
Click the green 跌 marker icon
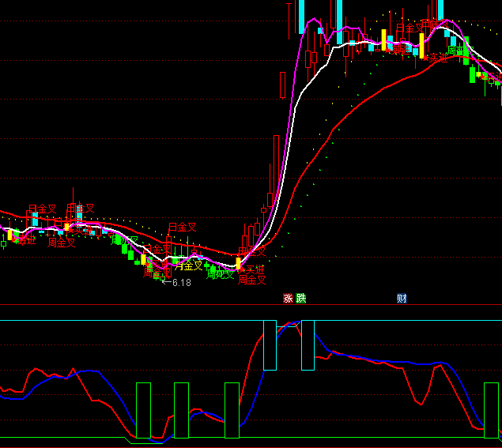tap(300, 299)
